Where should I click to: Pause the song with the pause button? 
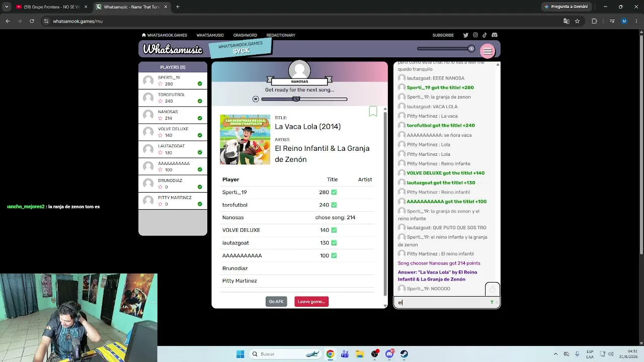(256, 99)
